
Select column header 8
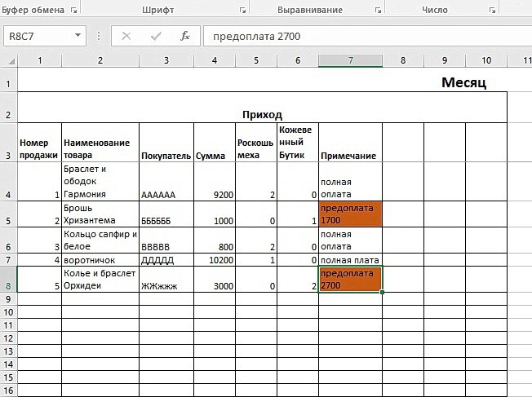click(403, 60)
